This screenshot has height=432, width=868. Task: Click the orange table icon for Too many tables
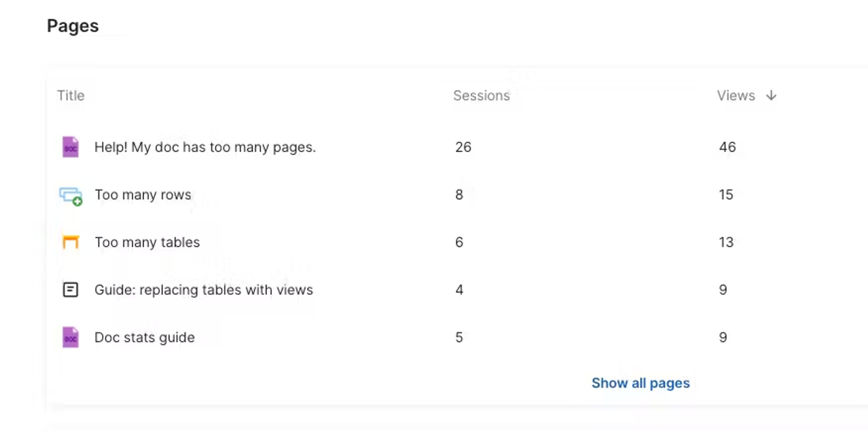[71, 242]
